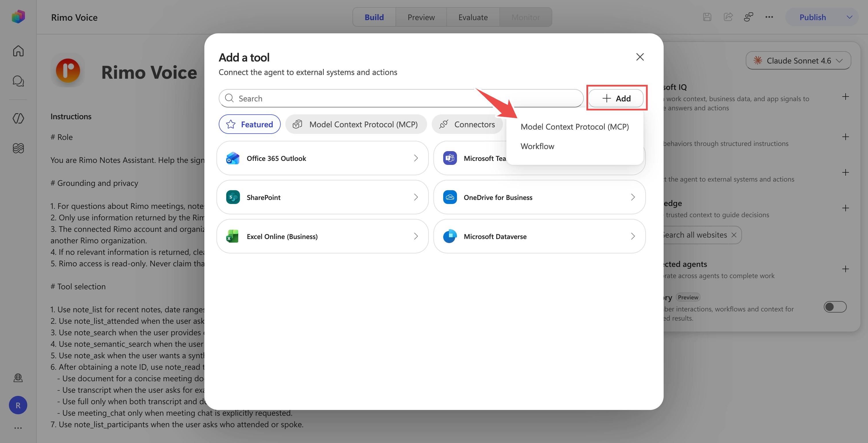
Task: Open the chat icon in sidebar
Action: 18,81
